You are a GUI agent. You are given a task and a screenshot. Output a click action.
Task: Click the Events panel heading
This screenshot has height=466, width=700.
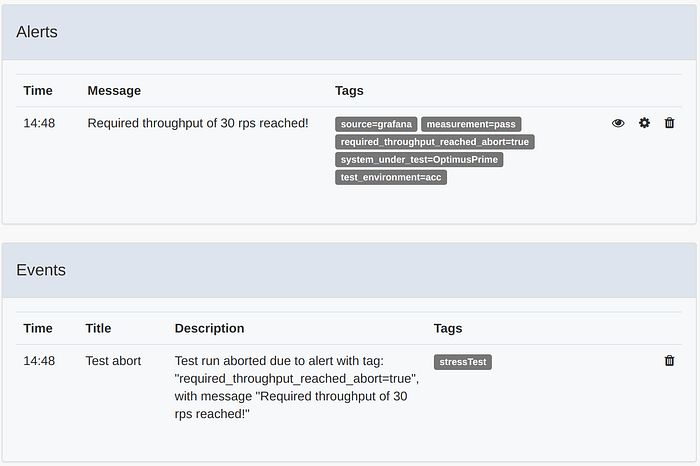41,270
